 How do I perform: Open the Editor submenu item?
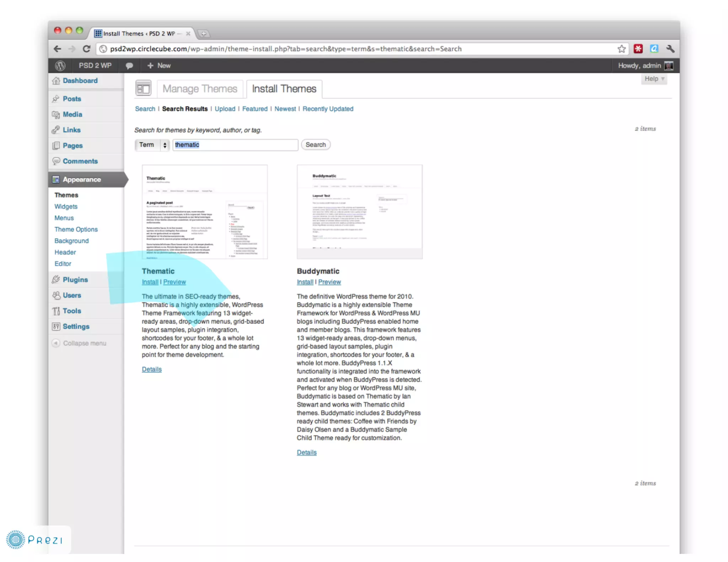pyautogui.click(x=63, y=264)
